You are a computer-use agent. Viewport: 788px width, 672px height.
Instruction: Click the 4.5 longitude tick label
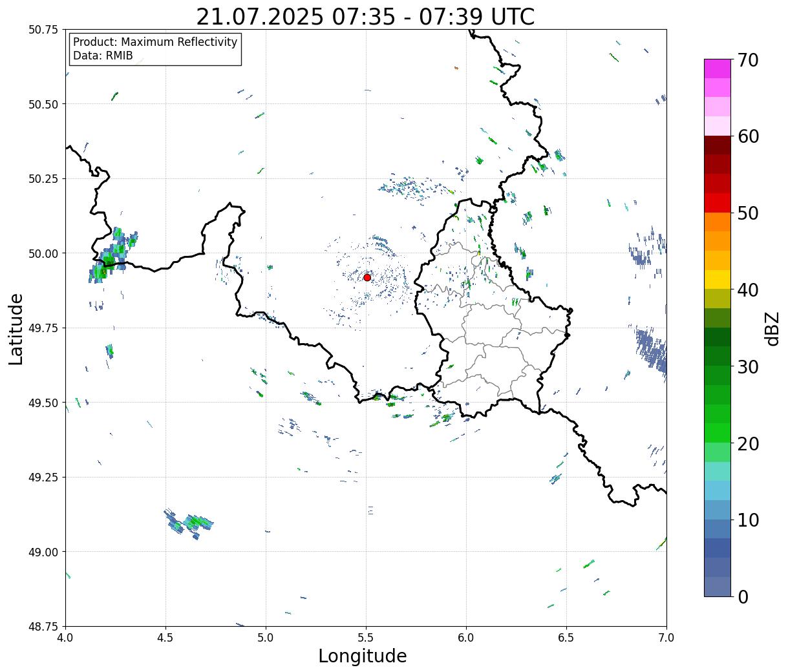[x=165, y=638]
